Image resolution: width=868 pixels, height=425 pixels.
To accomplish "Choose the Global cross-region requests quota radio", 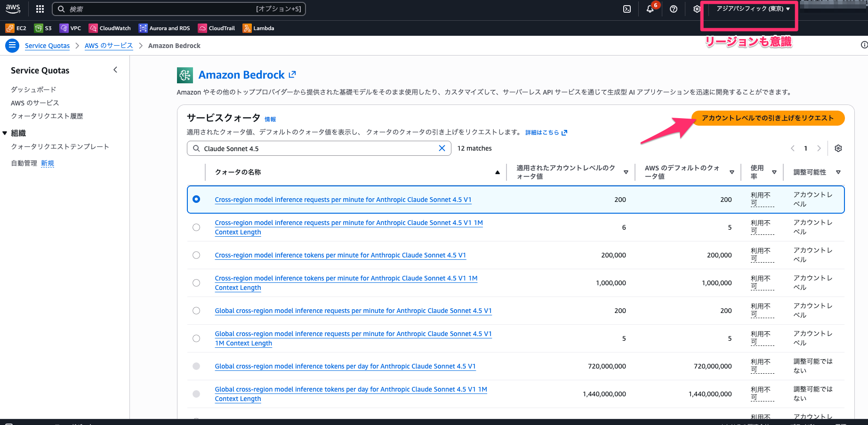I will point(196,310).
